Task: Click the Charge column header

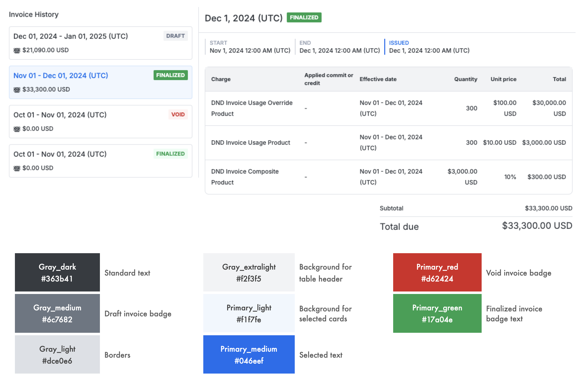Action: pos(221,79)
